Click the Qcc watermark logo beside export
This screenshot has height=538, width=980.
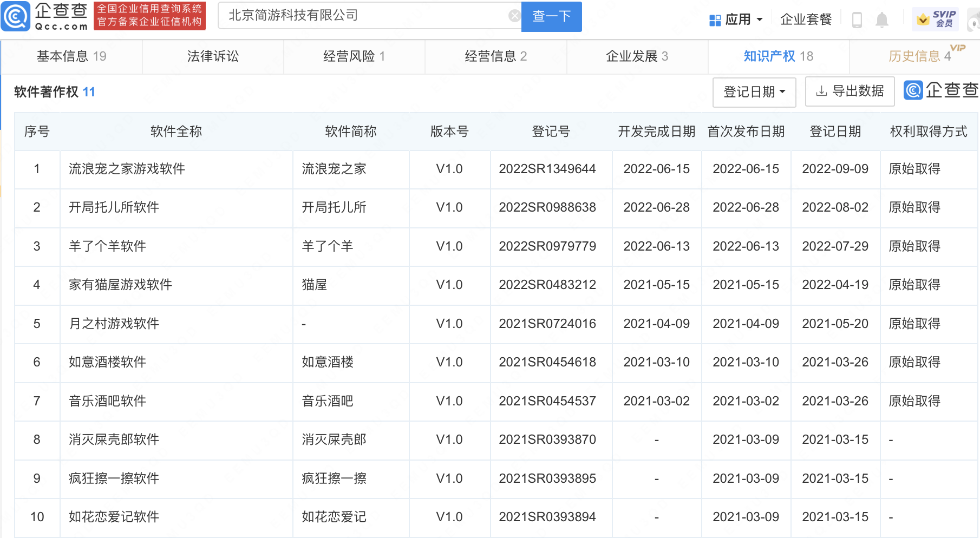[913, 90]
